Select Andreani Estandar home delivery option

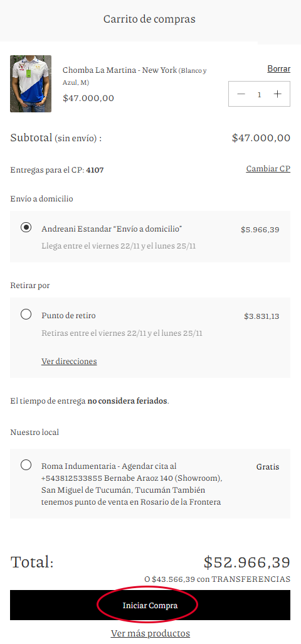pos(26,228)
